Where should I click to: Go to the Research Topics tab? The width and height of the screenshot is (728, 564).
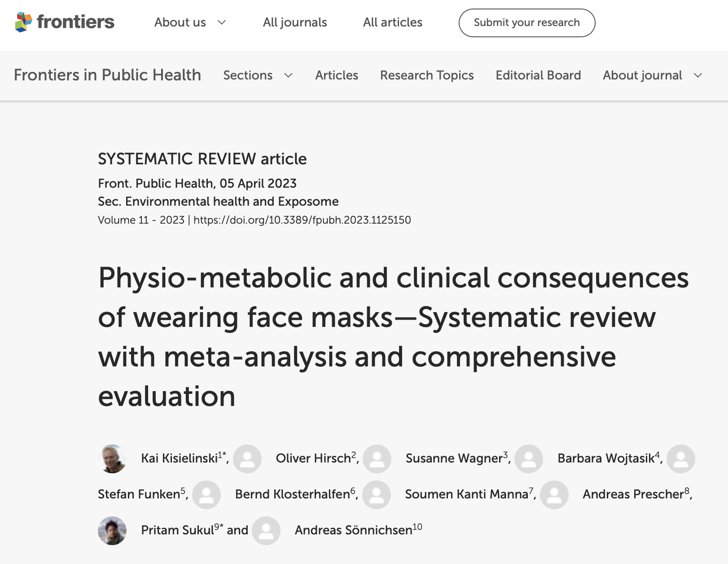pyautogui.click(x=427, y=75)
